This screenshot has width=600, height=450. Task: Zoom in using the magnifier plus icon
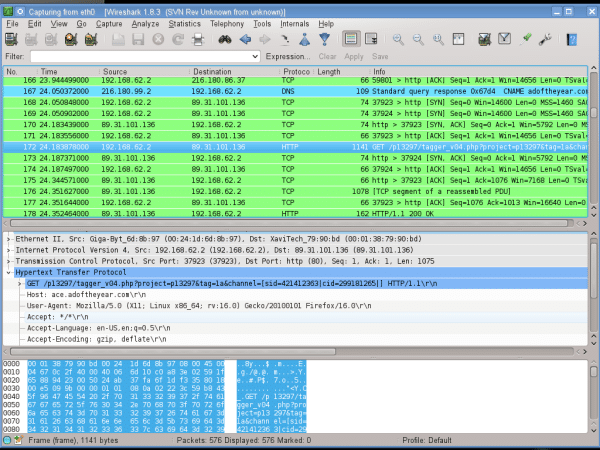coord(398,39)
